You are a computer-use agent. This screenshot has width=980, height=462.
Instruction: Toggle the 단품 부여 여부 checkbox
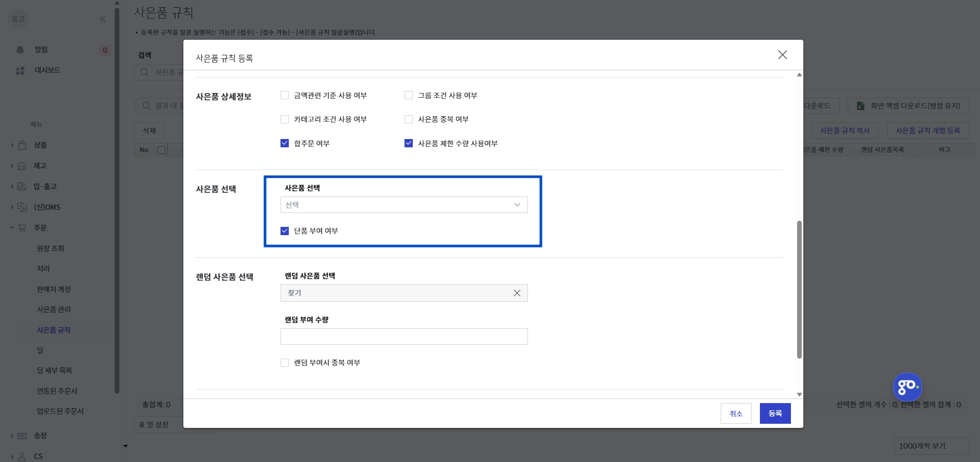point(285,231)
